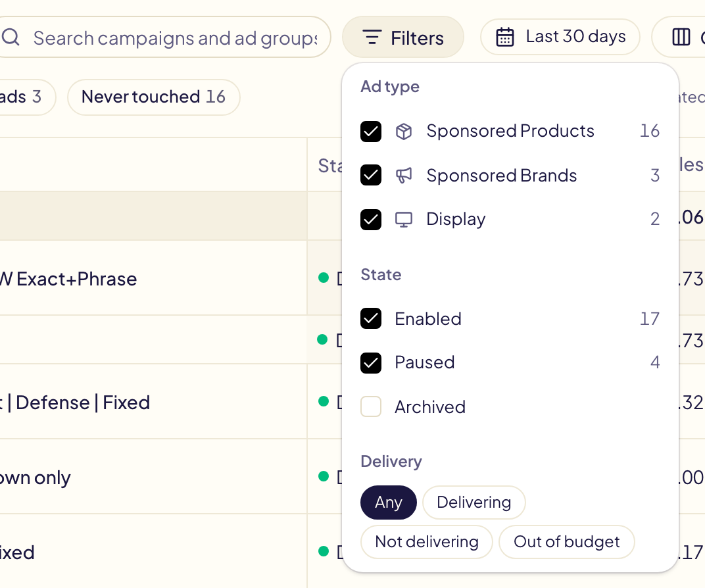Click the Enabled count 17

pyautogui.click(x=650, y=319)
